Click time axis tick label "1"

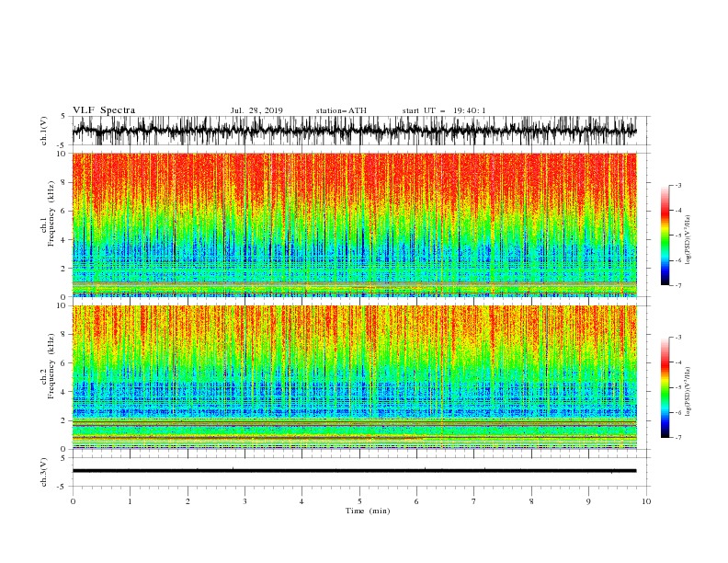pos(130,501)
